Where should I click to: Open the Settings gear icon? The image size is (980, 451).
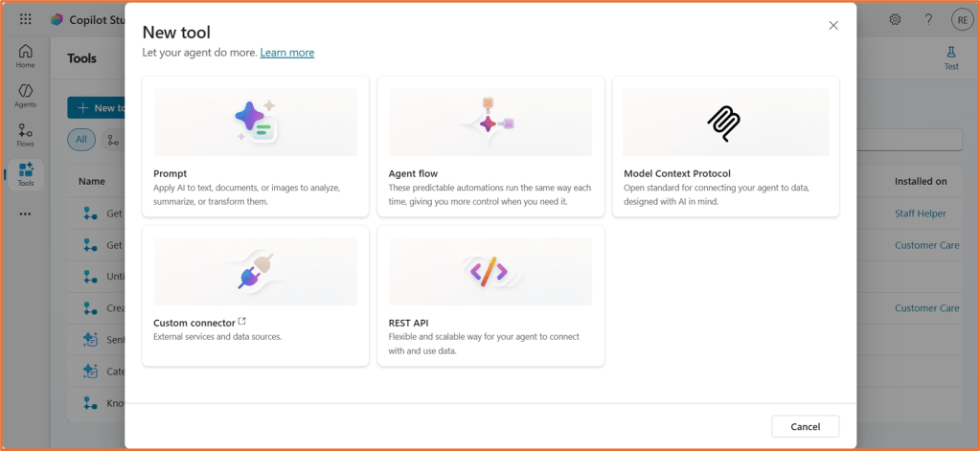pos(895,19)
